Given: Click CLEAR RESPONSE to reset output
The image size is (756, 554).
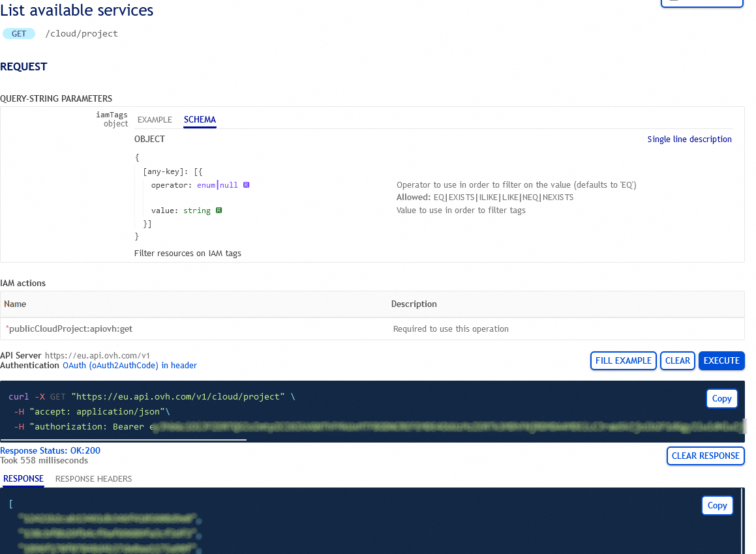Looking at the screenshot, I should pos(705,456).
